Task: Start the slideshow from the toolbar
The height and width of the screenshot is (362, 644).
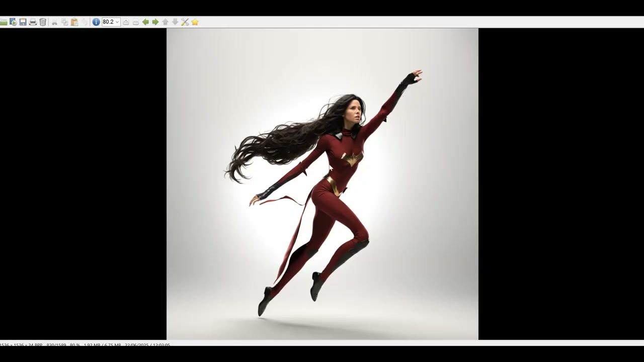Action: click(13, 22)
